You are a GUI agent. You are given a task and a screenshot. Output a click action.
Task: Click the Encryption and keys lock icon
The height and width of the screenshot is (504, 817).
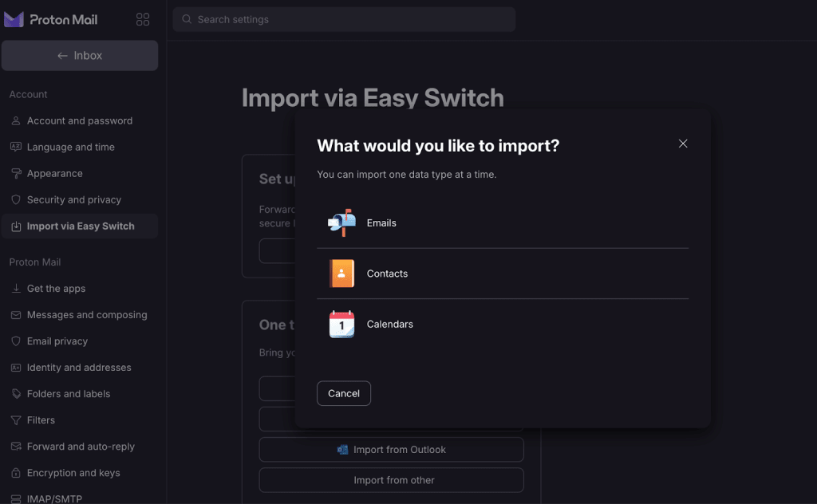[x=16, y=473]
